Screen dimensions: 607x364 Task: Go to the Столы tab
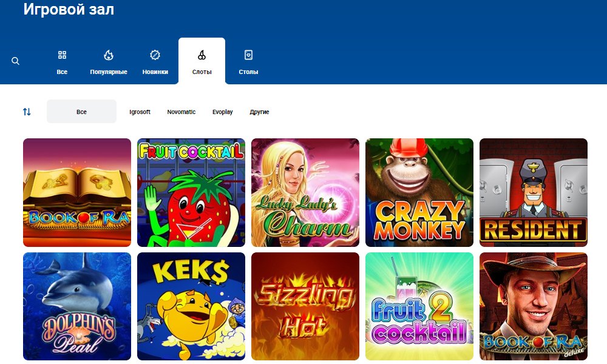[248, 62]
